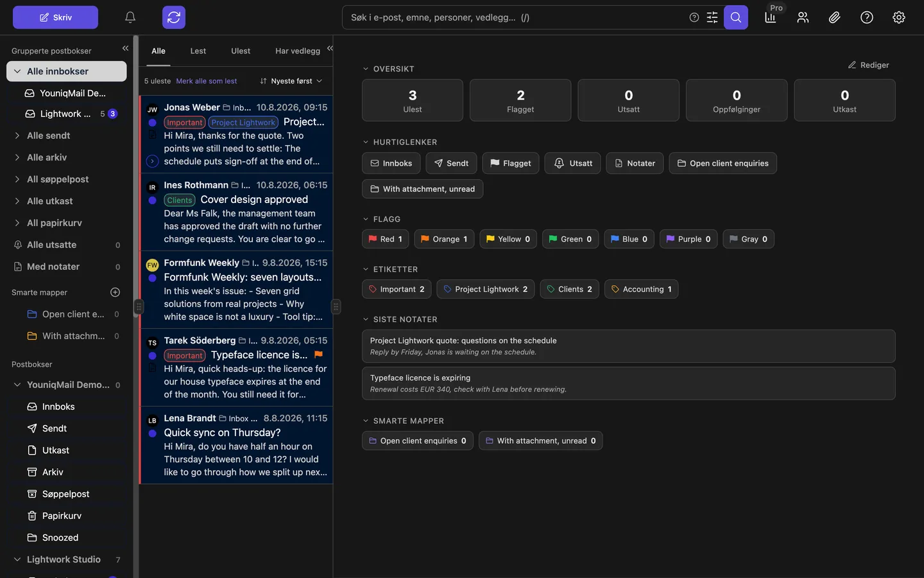Open the attachments paperclip icon

coord(835,17)
